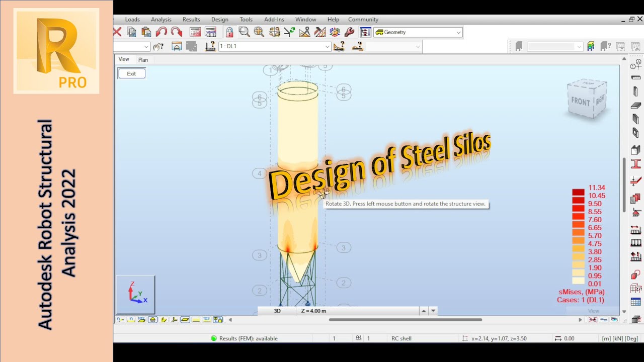Click the Copy icon in toolbar
The width and height of the screenshot is (644, 362).
point(132,32)
